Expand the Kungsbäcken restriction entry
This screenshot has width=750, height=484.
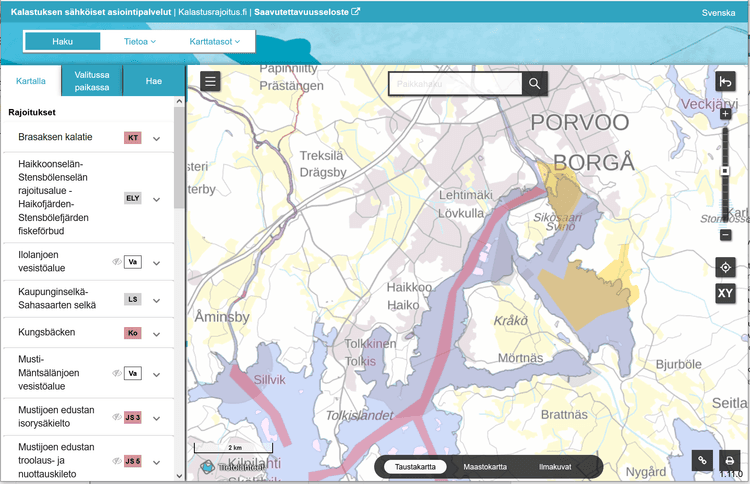pyautogui.click(x=157, y=333)
